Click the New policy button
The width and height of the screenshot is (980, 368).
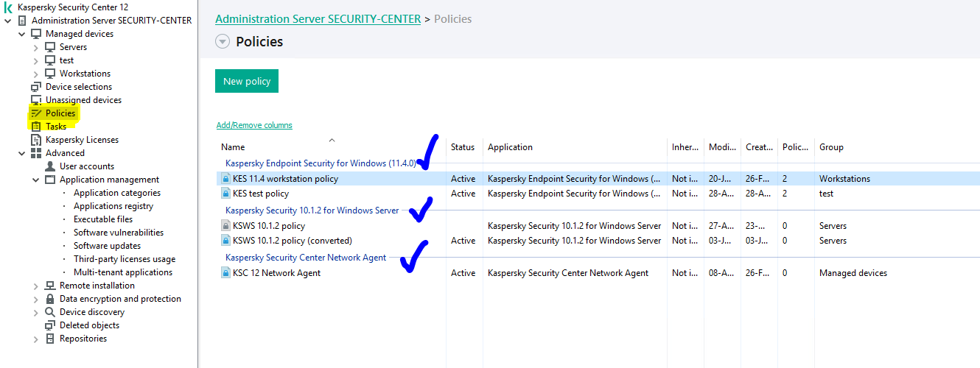click(247, 81)
